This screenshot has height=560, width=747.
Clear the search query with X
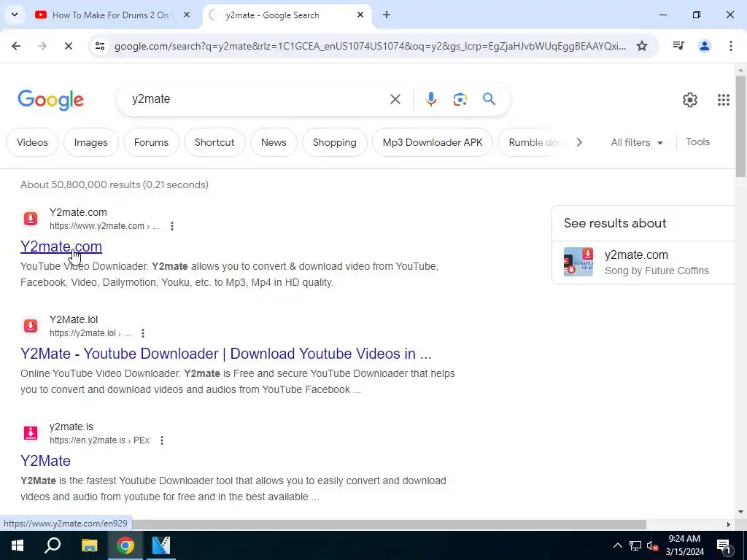[x=395, y=99]
